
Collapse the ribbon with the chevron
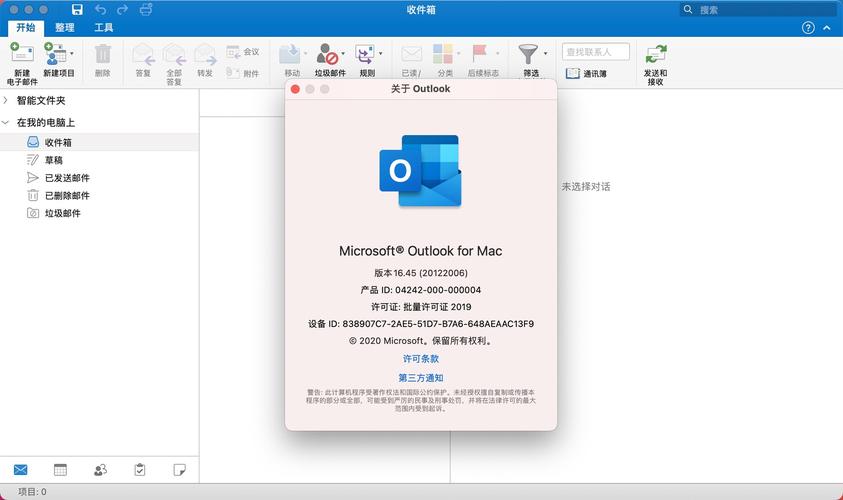(827, 28)
